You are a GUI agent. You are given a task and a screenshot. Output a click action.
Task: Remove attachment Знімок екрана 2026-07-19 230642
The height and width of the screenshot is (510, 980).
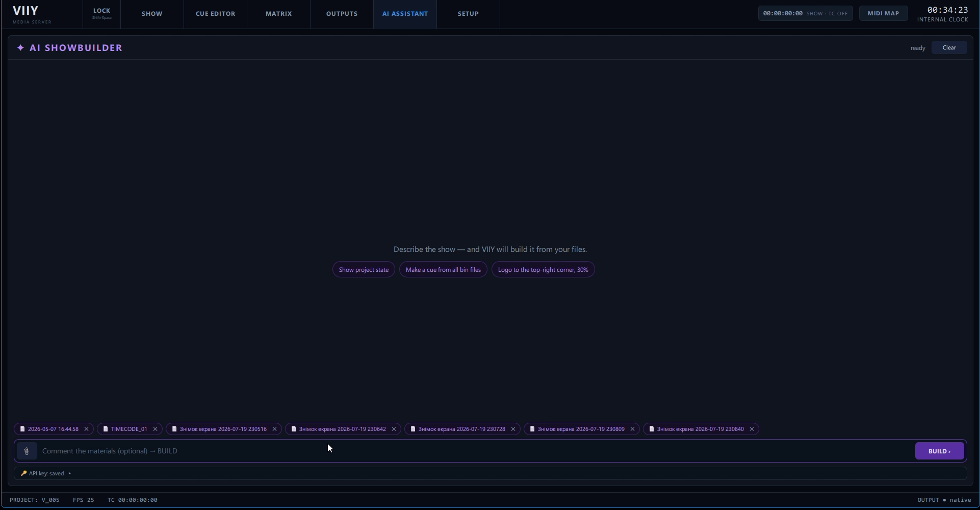pyautogui.click(x=394, y=429)
